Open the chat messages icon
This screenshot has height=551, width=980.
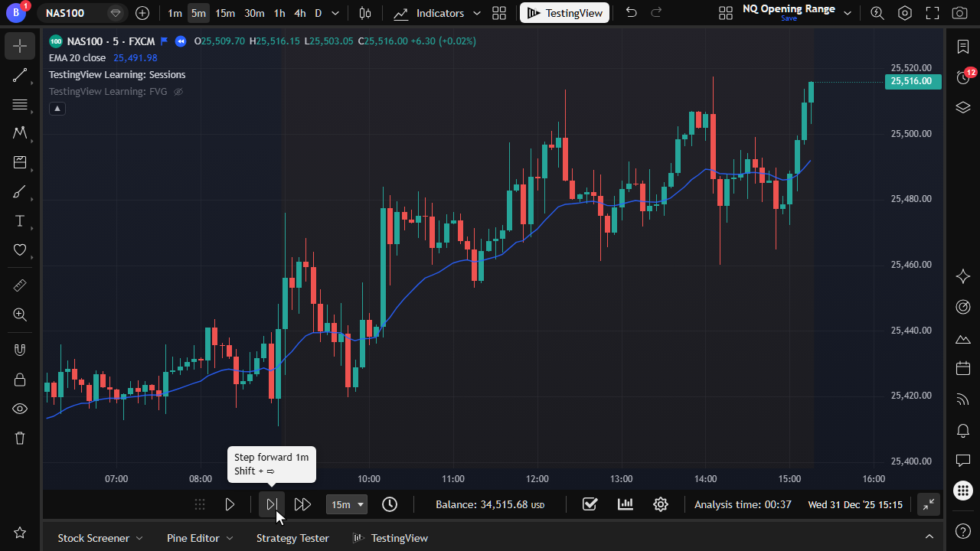963,461
